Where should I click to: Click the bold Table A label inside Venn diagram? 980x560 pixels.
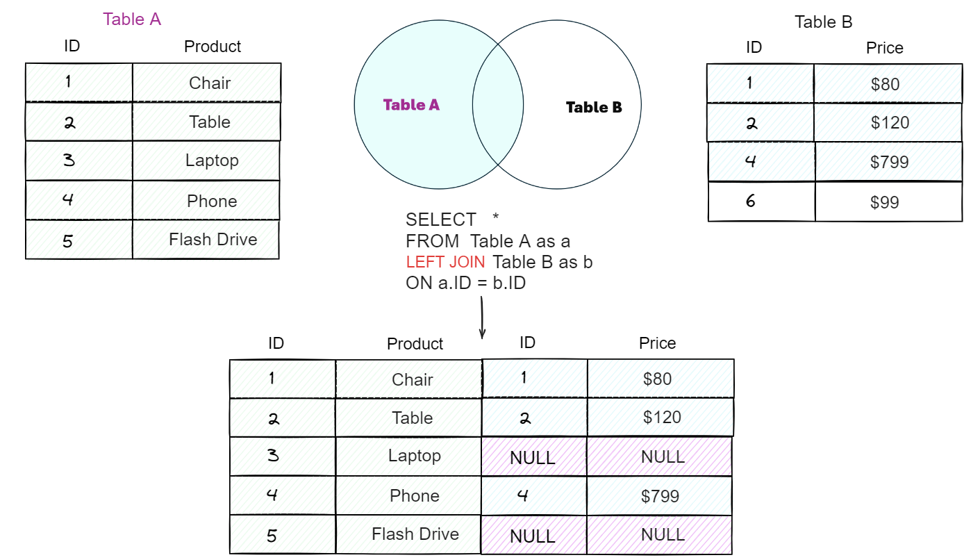[411, 106]
